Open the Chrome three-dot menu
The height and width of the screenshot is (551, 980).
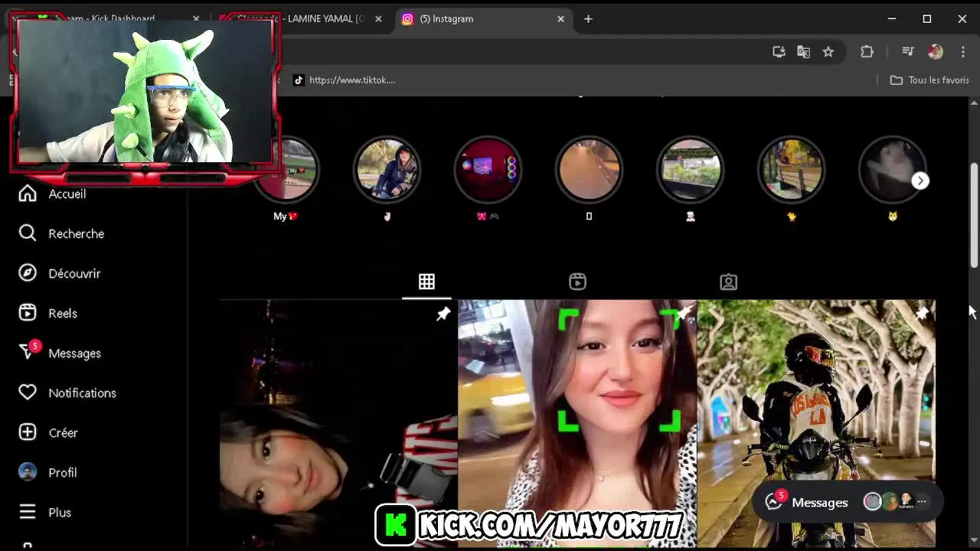click(x=963, y=51)
